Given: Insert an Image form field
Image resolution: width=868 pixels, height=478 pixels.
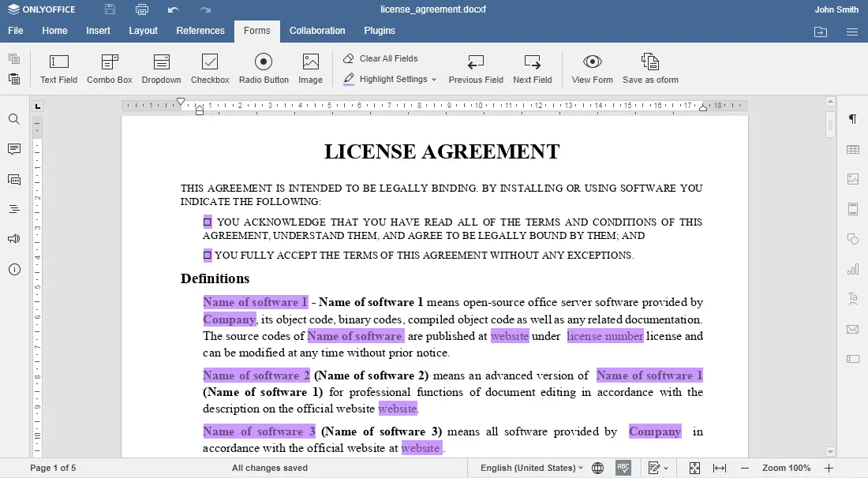Looking at the screenshot, I should pyautogui.click(x=310, y=68).
